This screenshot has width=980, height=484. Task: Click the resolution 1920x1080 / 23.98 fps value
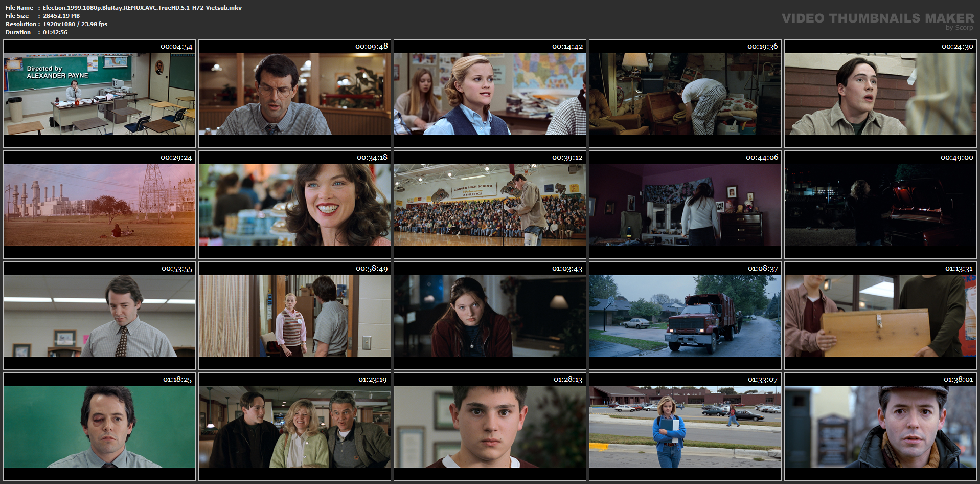pos(75,24)
